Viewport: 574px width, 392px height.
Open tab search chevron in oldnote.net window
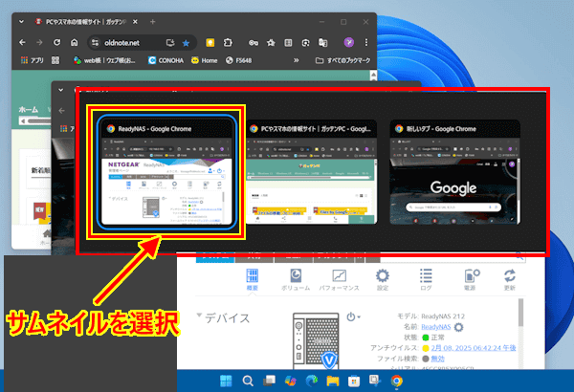pos(22,22)
